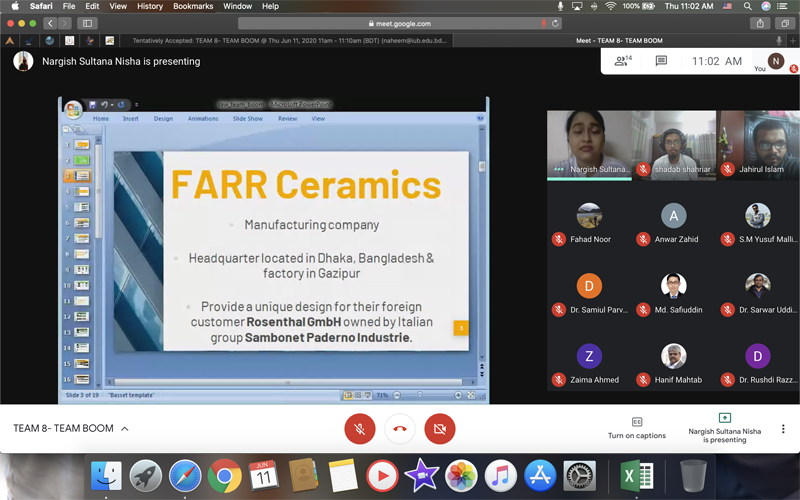Reload page with refresh icon
The width and height of the screenshot is (800, 500).
(x=555, y=23)
